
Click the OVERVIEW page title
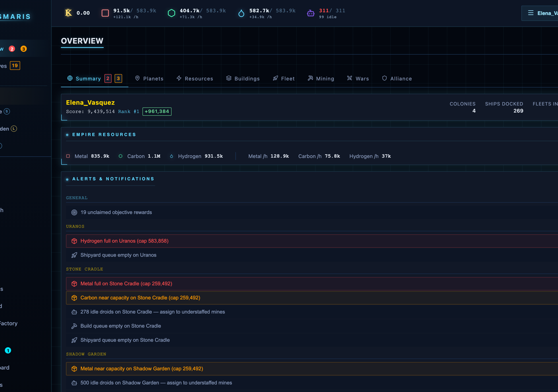point(82,41)
